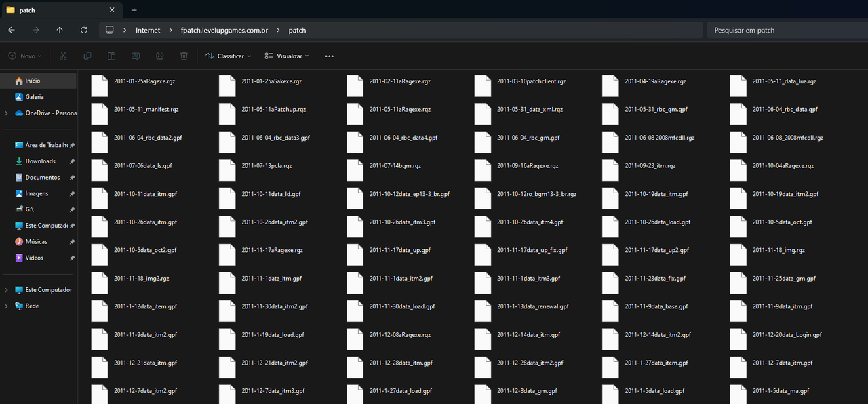868x404 pixels.
Task: Click the Rename toolbar icon
Action: click(136, 56)
